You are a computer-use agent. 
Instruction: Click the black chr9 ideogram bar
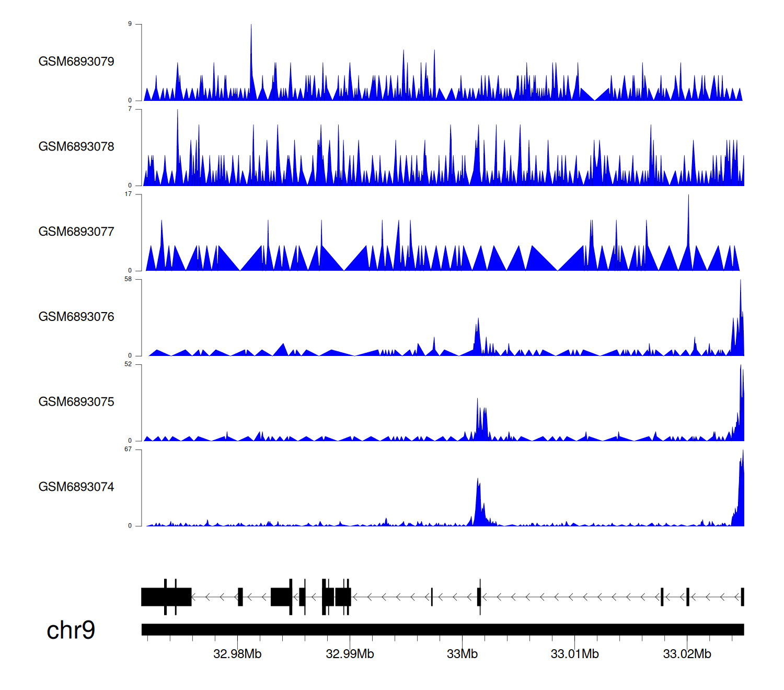click(x=442, y=629)
